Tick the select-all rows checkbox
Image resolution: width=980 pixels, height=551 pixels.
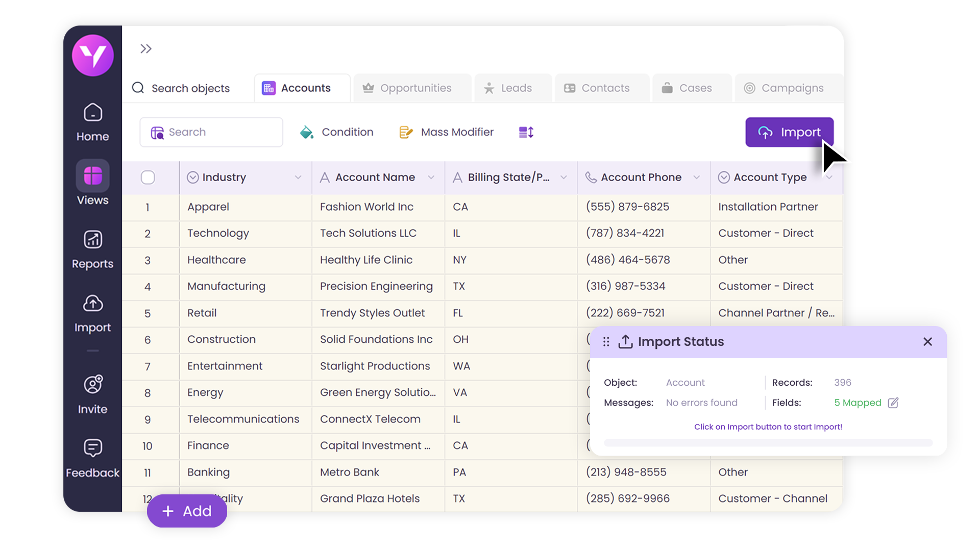click(148, 178)
